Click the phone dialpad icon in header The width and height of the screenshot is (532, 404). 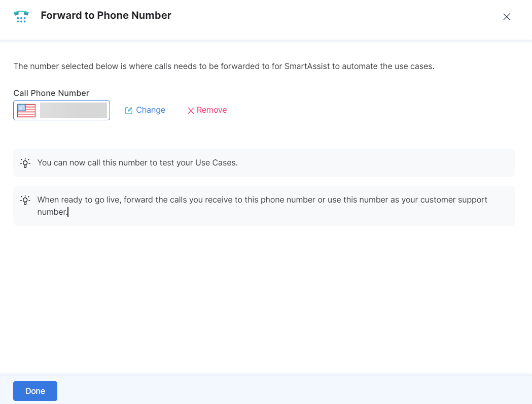coord(21,16)
